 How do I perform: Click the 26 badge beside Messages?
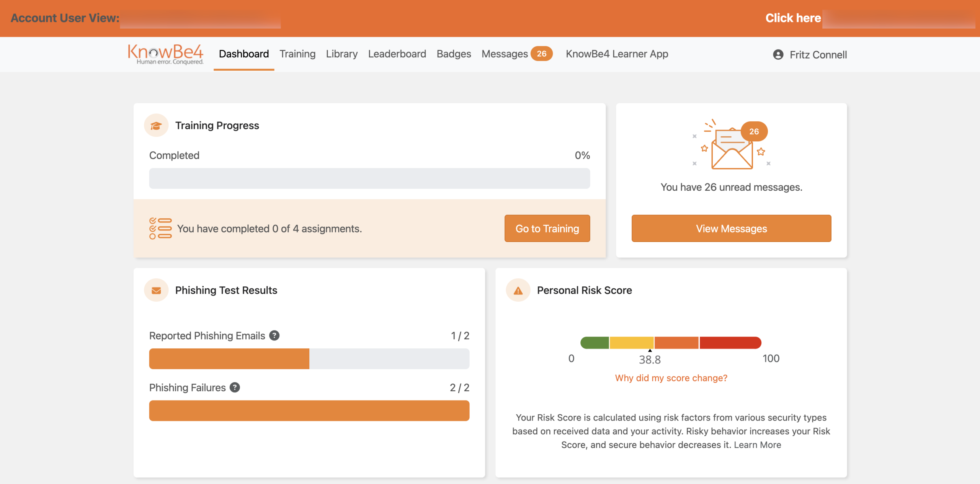coord(541,54)
